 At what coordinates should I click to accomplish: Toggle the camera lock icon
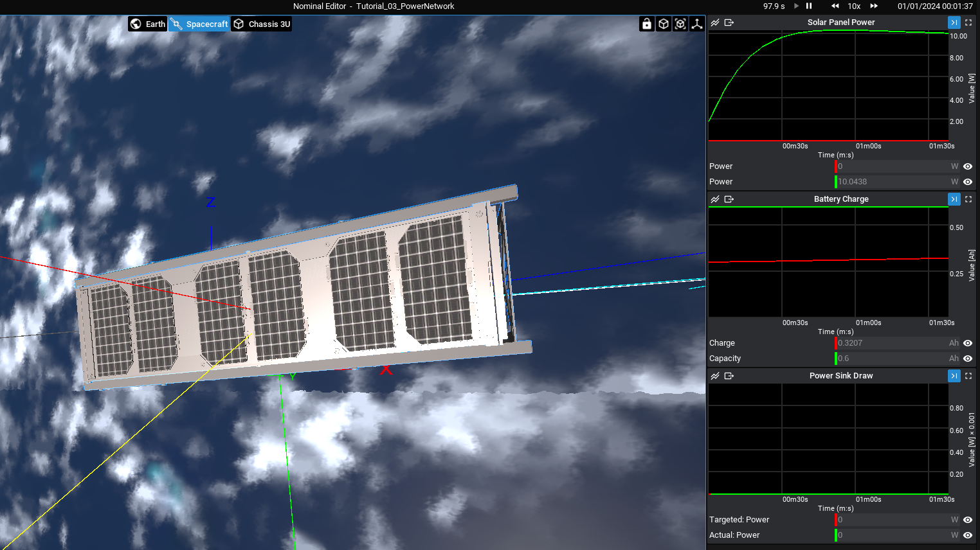[x=647, y=24]
